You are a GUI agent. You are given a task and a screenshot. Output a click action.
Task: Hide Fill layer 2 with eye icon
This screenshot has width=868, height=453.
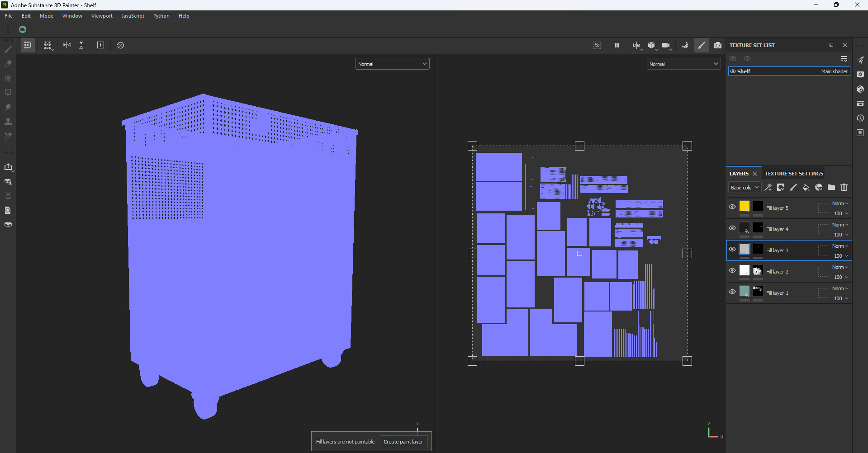coord(732,270)
